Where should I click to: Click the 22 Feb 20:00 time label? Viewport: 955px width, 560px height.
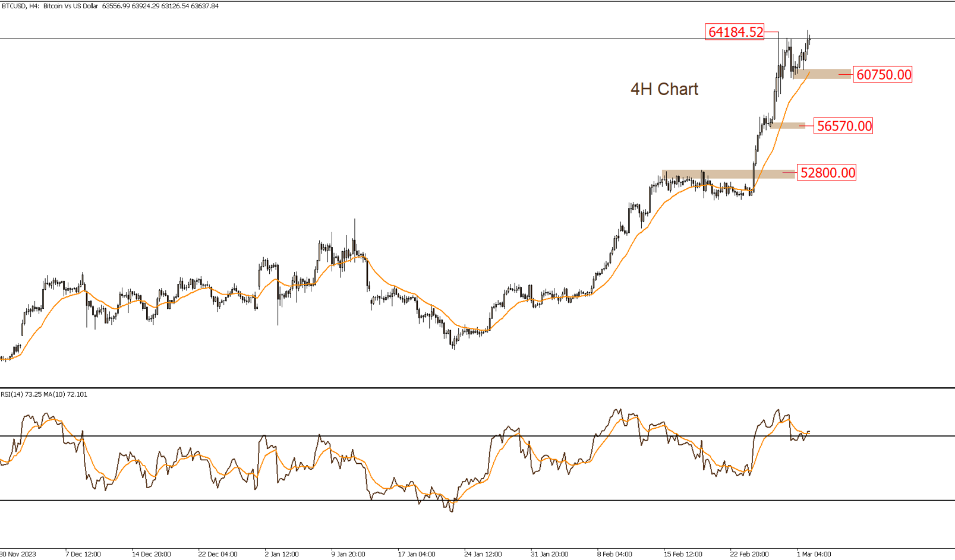749,554
